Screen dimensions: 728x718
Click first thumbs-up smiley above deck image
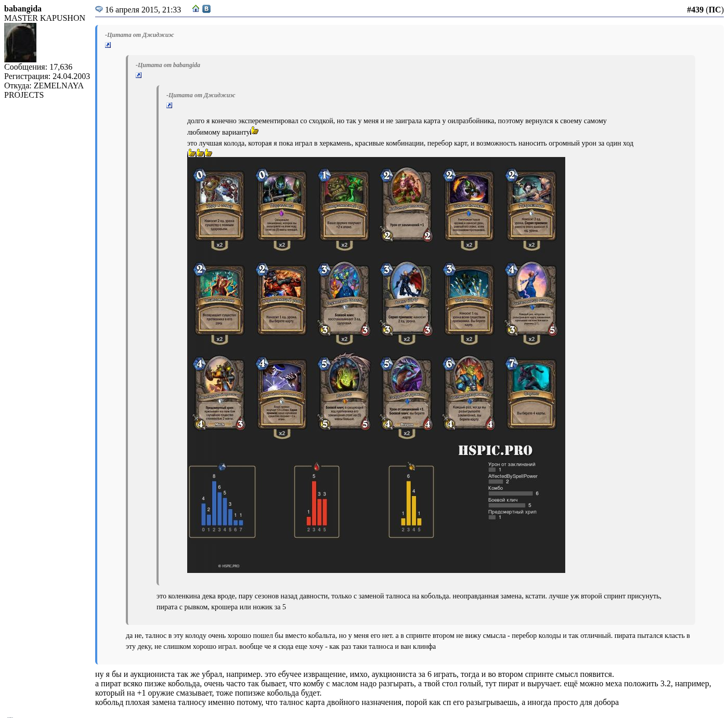[191, 153]
